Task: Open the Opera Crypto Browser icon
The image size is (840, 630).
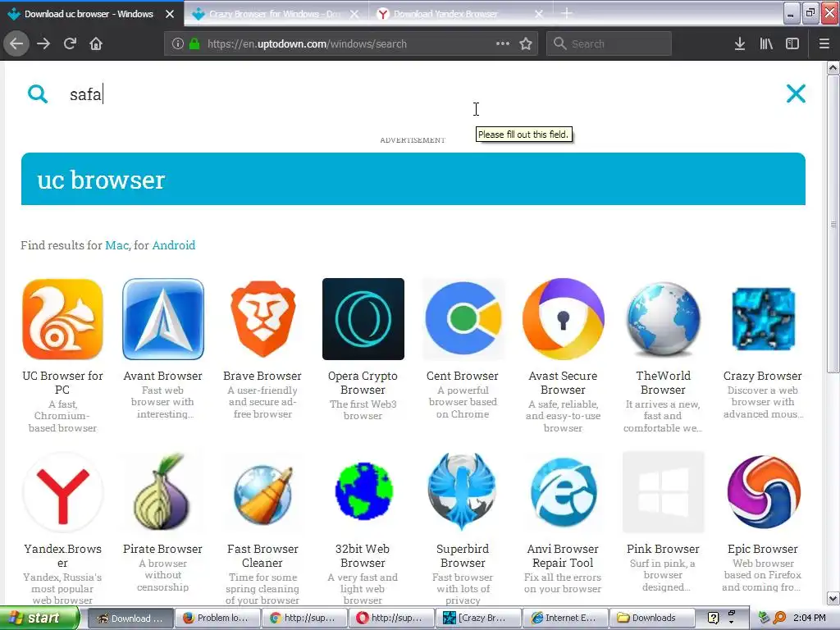Action: click(x=363, y=319)
